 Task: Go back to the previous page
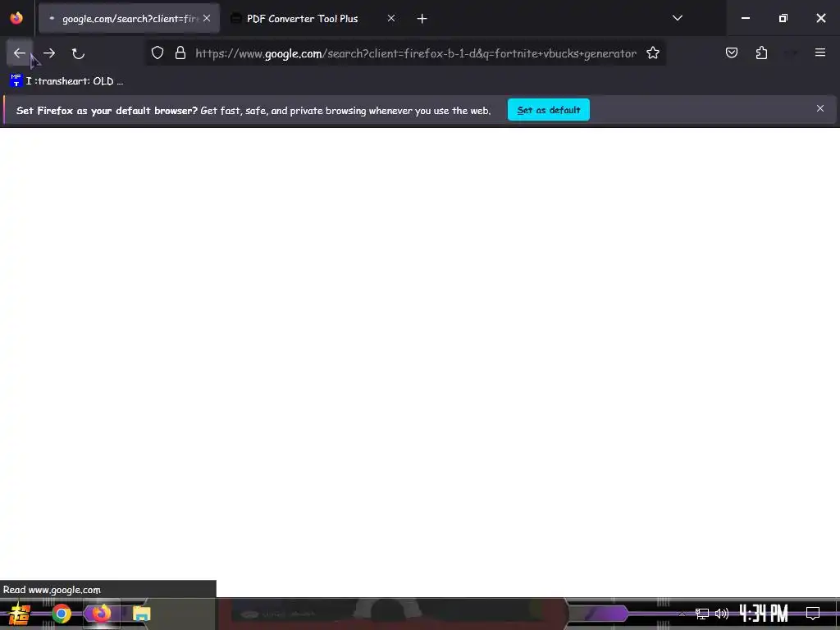point(20,53)
